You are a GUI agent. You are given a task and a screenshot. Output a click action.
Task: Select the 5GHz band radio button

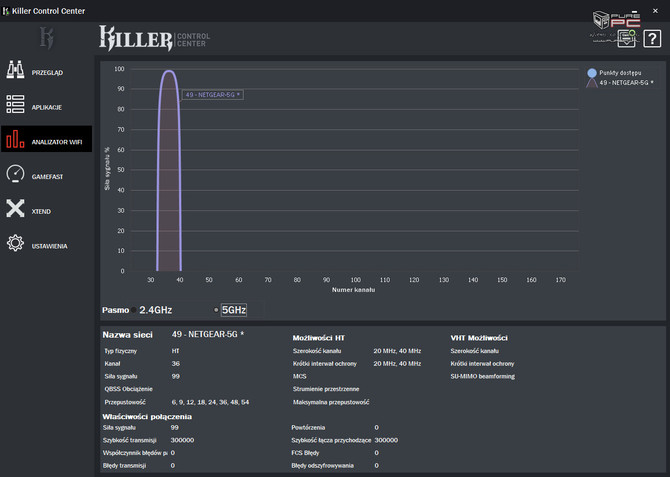[x=216, y=310]
